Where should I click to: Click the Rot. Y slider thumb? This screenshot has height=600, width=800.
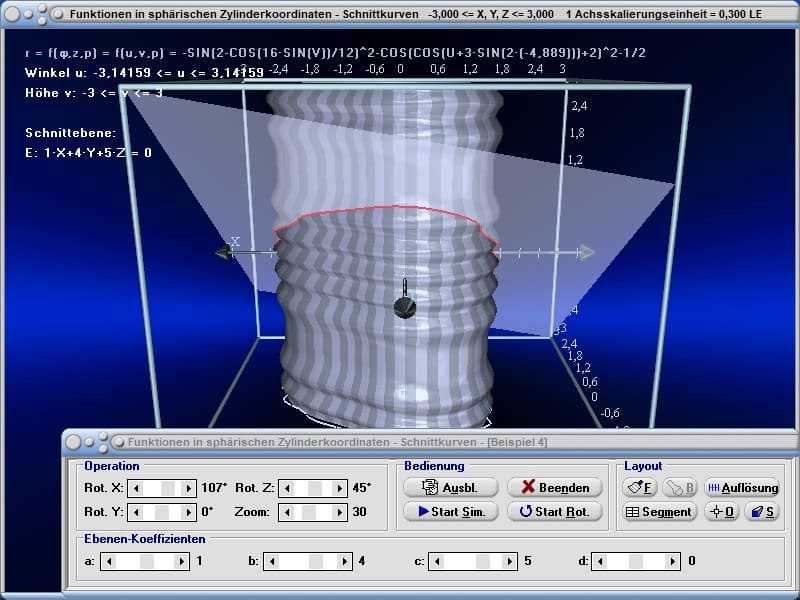[x=162, y=512]
